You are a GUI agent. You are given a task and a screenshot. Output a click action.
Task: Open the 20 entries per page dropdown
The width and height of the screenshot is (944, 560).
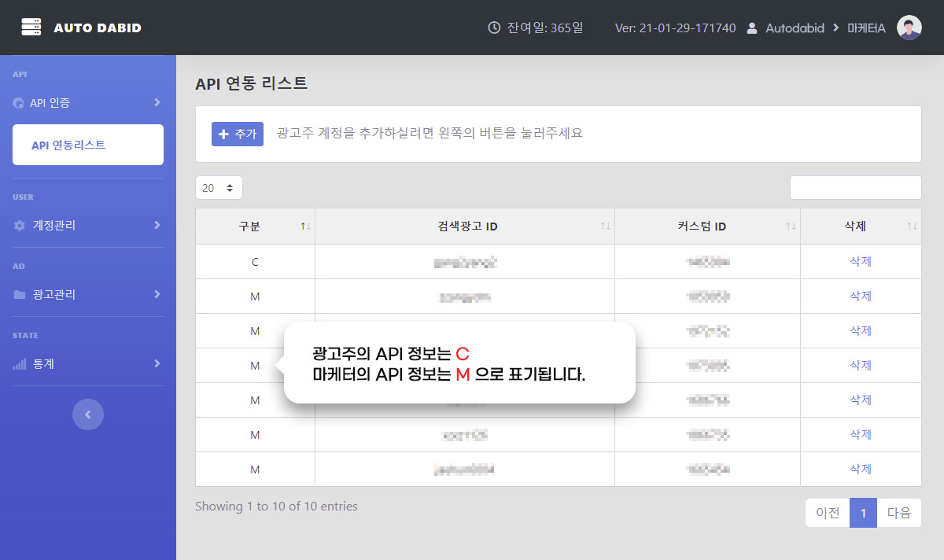pyautogui.click(x=219, y=188)
